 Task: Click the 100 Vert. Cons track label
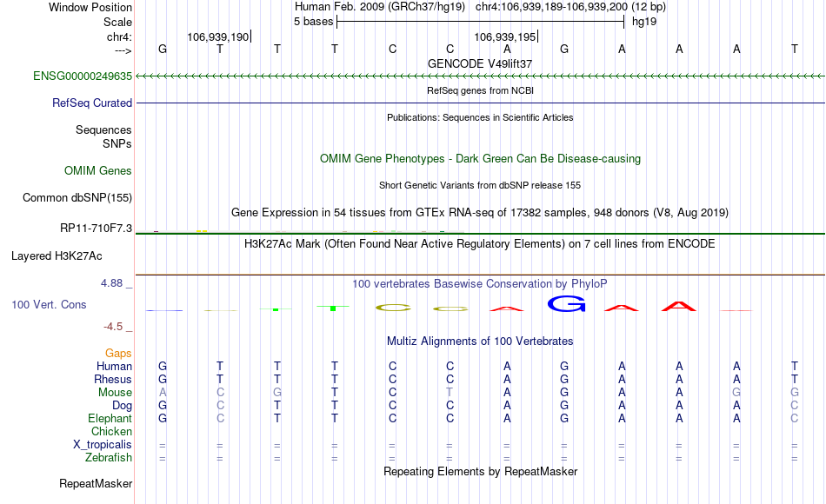point(49,304)
